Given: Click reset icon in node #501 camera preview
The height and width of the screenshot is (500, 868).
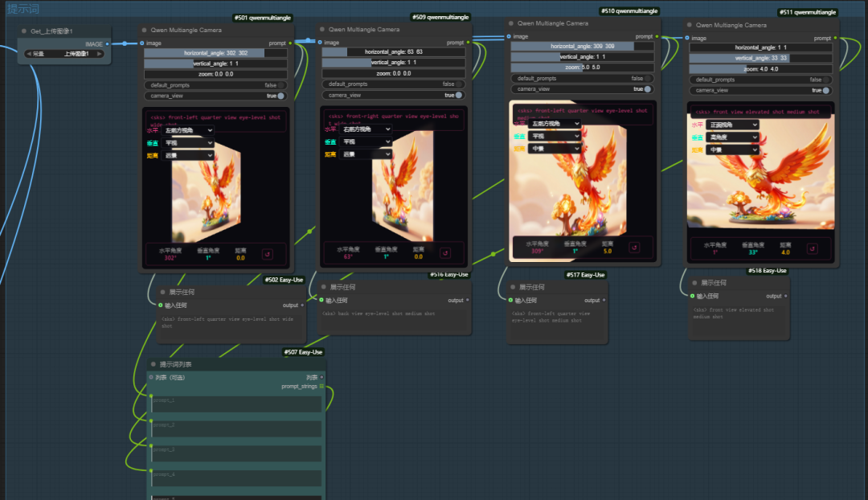Looking at the screenshot, I should pos(267,254).
